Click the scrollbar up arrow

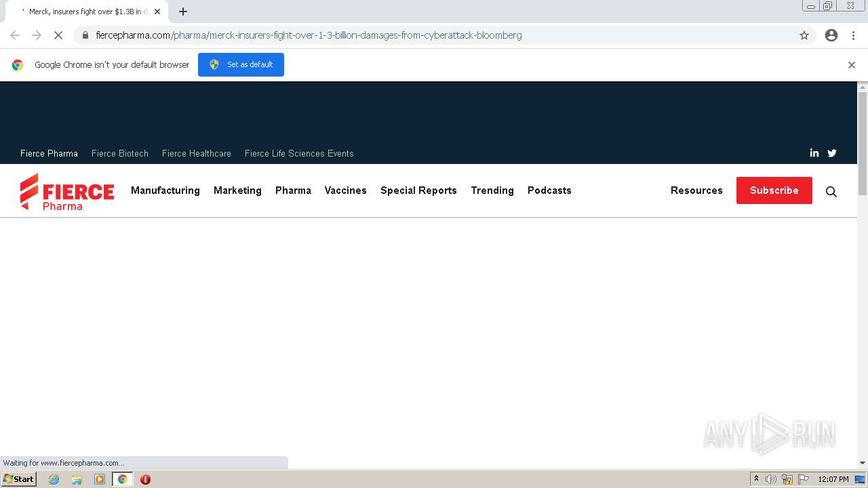pos(863,87)
